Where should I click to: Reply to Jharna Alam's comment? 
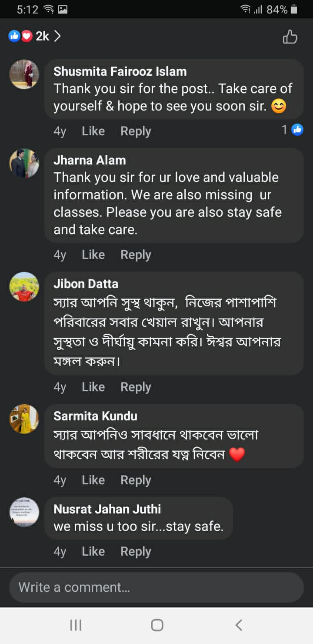[136, 255]
